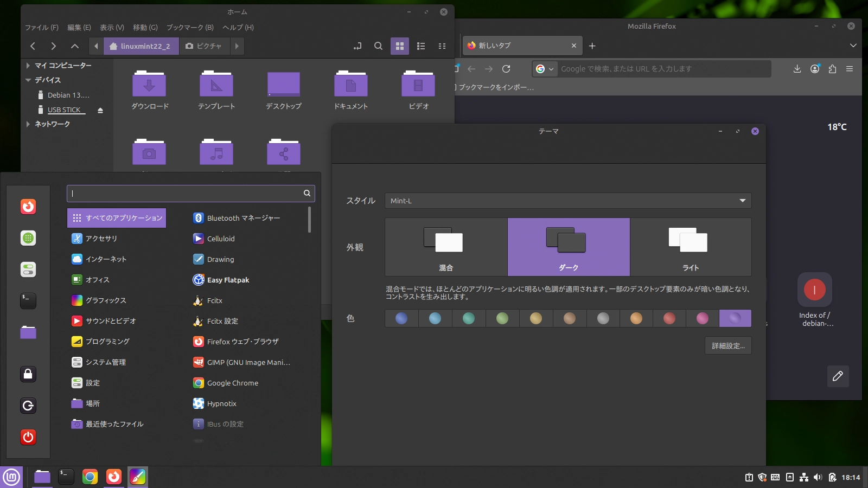Viewport: 868px width, 488px height.
Task: Eject the USB STICK device
Action: [100, 110]
